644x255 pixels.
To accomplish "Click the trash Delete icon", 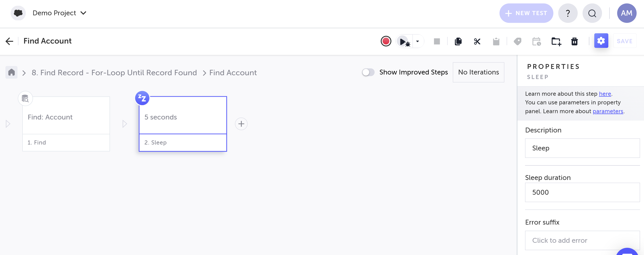I will [574, 41].
